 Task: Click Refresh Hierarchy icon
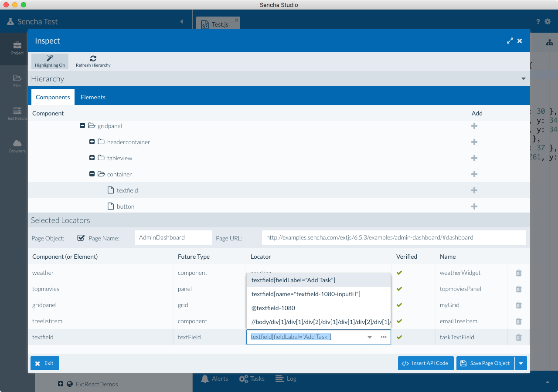tap(93, 58)
